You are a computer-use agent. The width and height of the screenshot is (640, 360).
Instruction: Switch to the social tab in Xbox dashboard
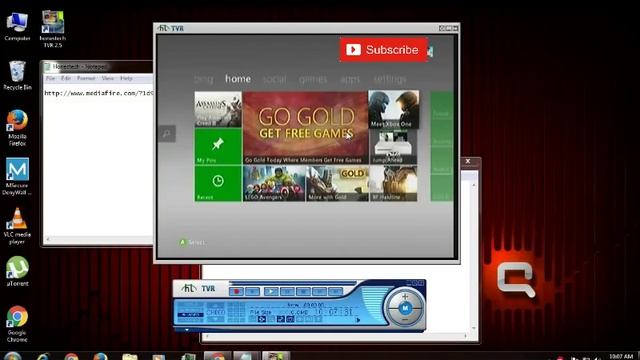[275, 79]
